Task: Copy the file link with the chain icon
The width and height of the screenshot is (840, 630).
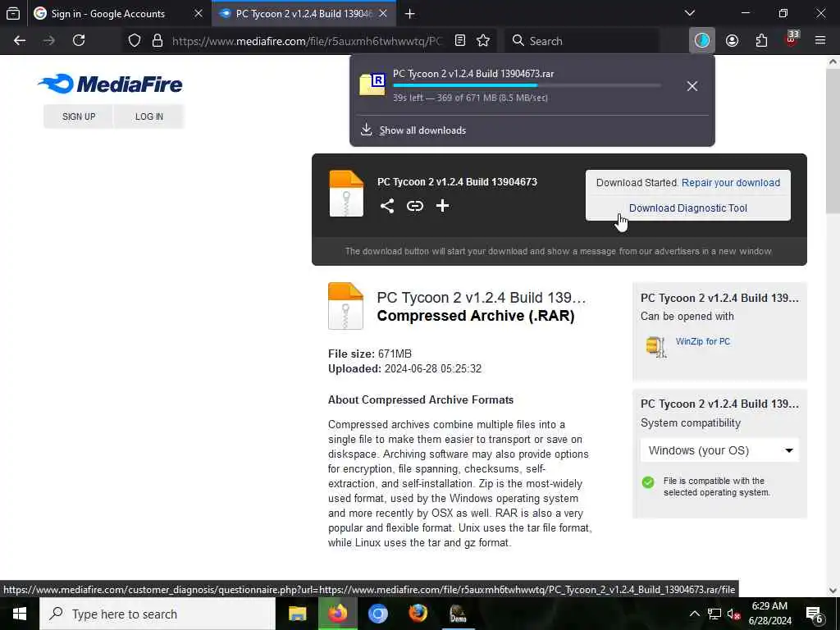Action: 414,206
